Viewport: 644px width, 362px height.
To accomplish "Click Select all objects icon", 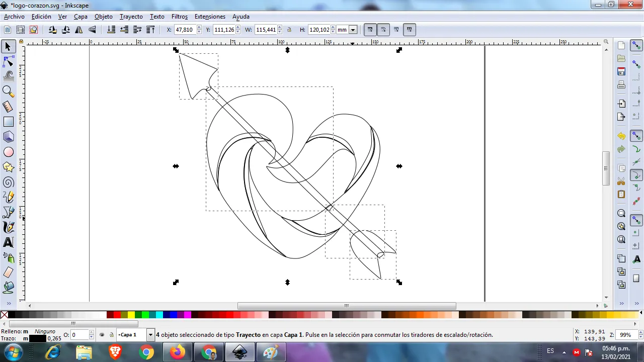I will [8, 30].
